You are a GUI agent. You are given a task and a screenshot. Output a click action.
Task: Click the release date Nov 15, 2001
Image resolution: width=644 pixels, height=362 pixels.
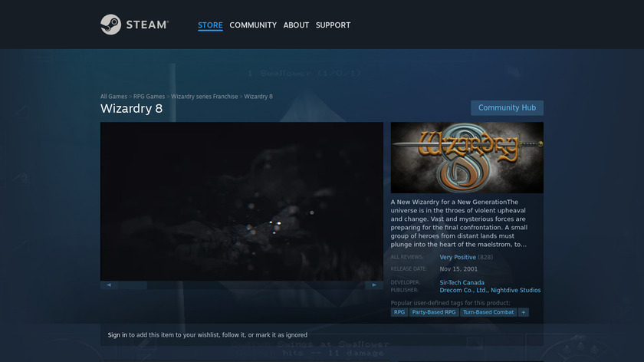[458, 269]
